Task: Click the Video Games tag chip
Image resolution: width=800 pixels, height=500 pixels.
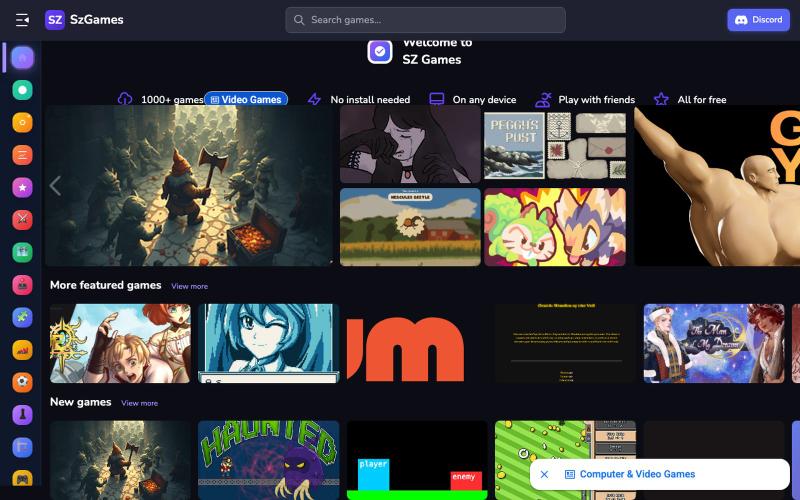Action: coord(246,99)
